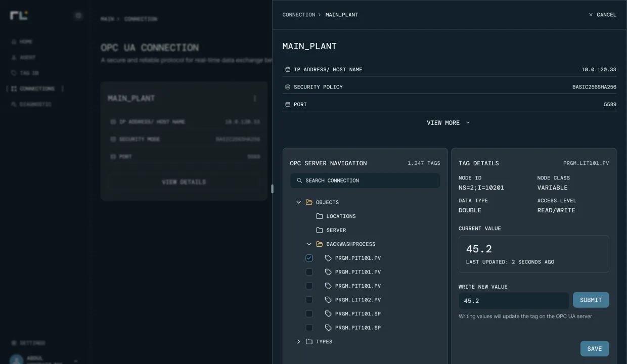627x364 pixels.
Task: Click the LOCATIONS folder icon
Action: point(320,216)
